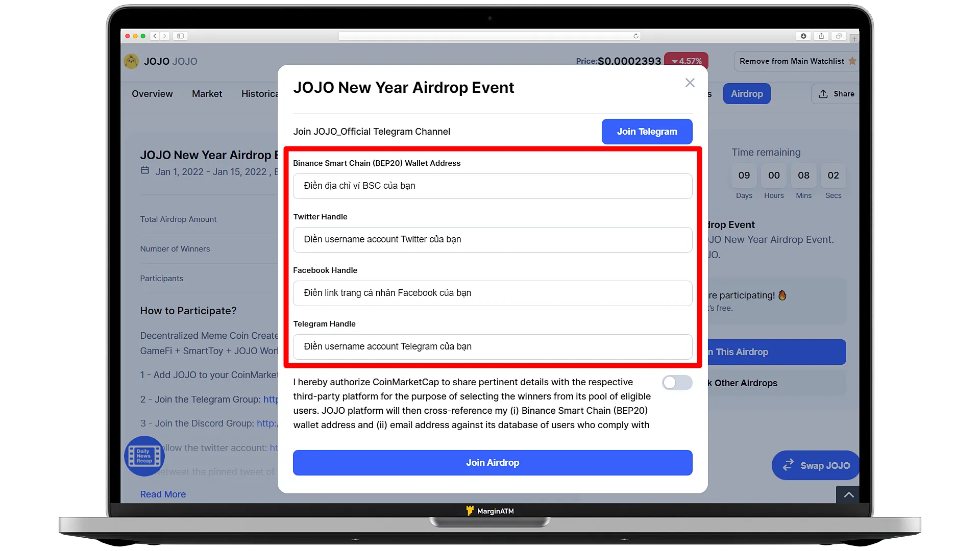Click the Overview navigation tab

(152, 93)
